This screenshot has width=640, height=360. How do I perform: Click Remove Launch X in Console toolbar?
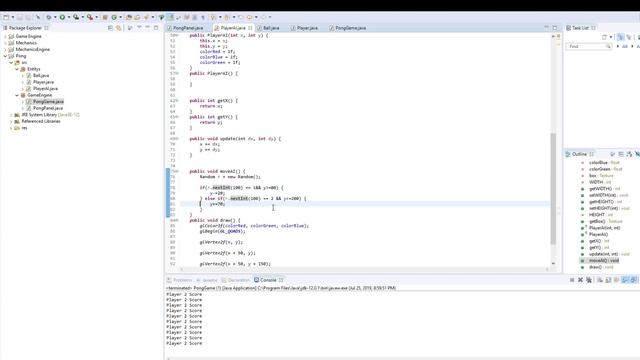[x=580, y=280]
